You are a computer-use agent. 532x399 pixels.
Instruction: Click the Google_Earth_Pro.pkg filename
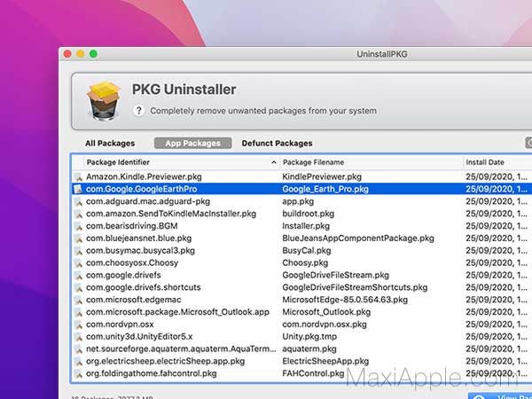pyautogui.click(x=325, y=189)
